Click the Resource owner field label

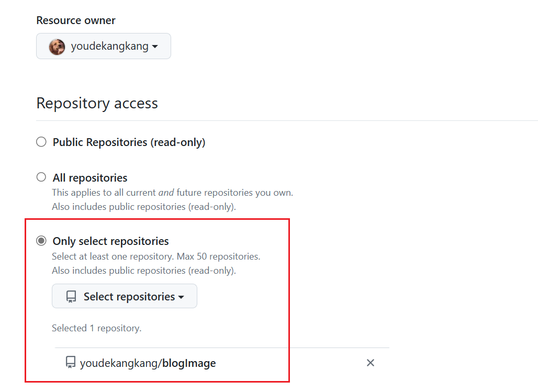click(76, 20)
